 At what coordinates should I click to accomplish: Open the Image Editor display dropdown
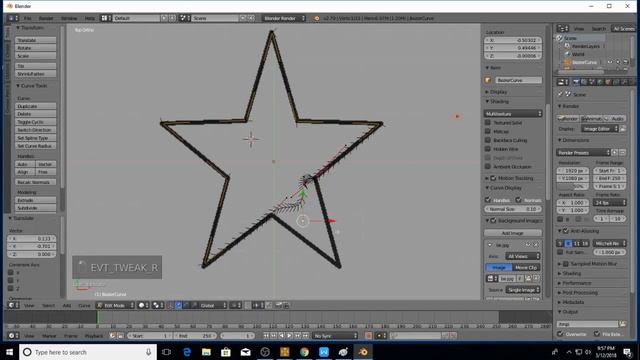click(x=599, y=129)
